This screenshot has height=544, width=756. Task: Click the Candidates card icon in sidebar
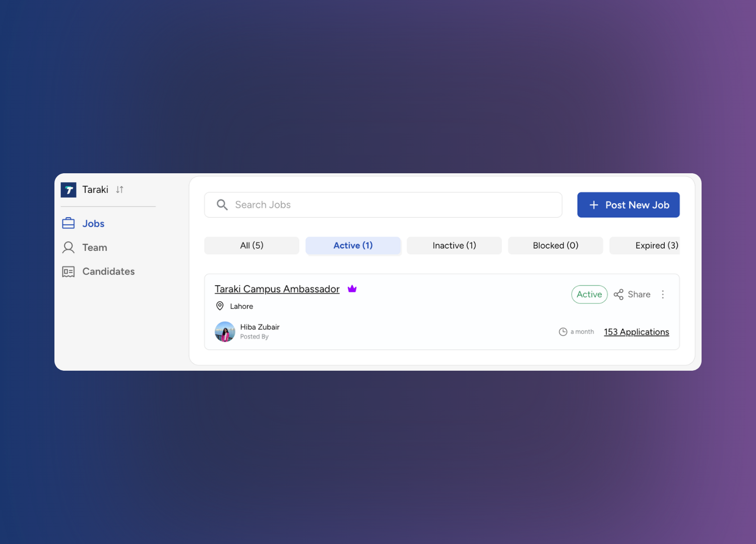pos(69,271)
